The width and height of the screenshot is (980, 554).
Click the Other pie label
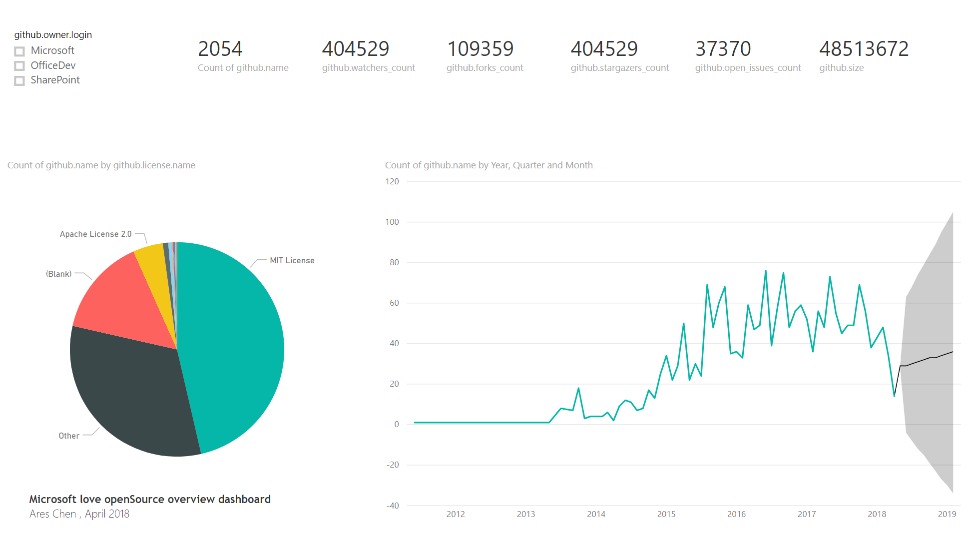[69, 436]
